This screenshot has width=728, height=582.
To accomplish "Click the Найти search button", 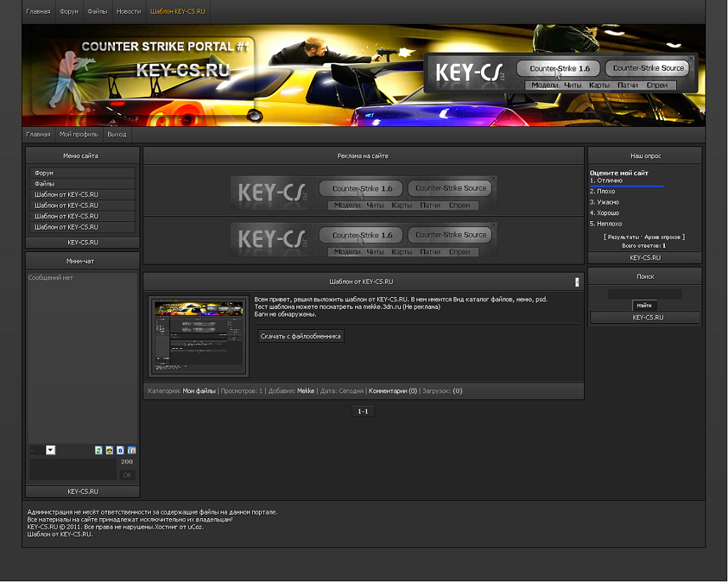I will click(x=644, y=305).
